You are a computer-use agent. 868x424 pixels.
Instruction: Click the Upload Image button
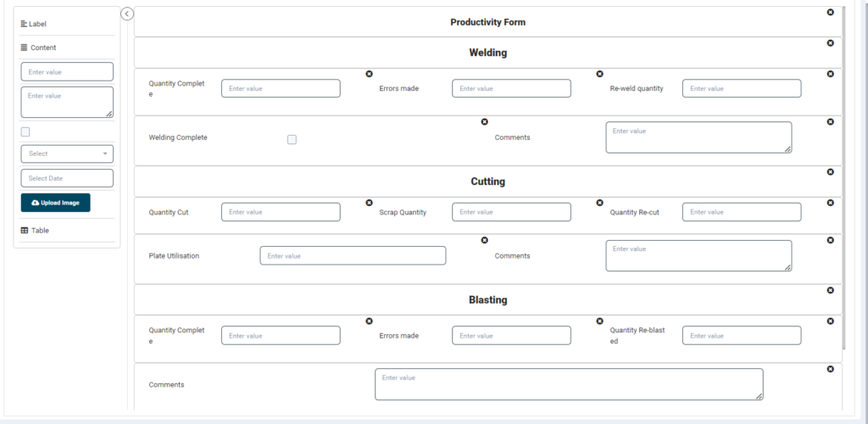(x=55, y=203)
